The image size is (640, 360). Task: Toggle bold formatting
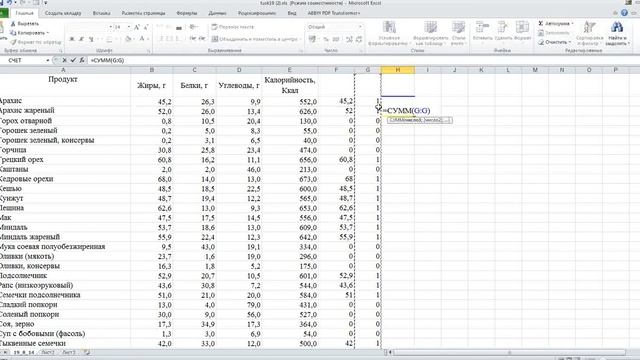click(72, 39)
